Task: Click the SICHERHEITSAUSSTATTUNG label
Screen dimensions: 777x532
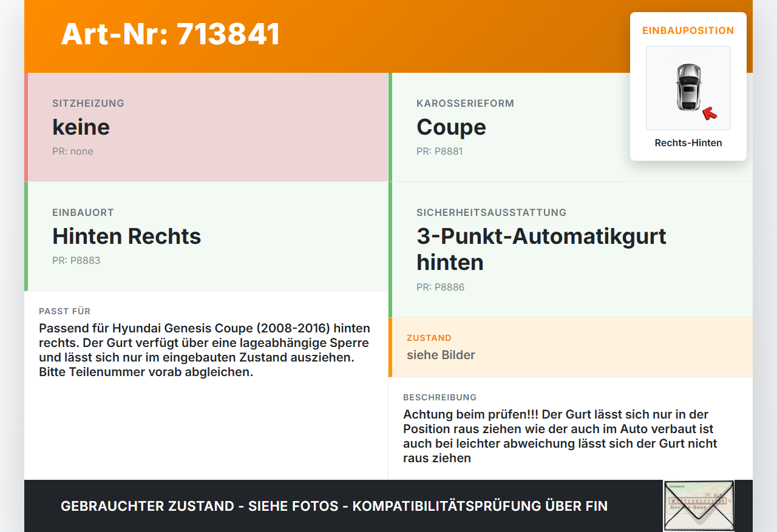Action: [x=491, y=213]
